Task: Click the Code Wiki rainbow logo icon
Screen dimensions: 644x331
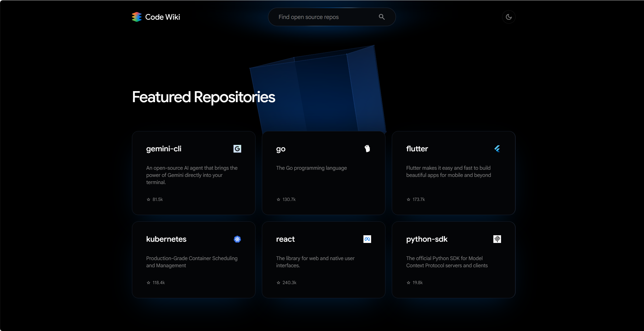Action: (137, 17)
